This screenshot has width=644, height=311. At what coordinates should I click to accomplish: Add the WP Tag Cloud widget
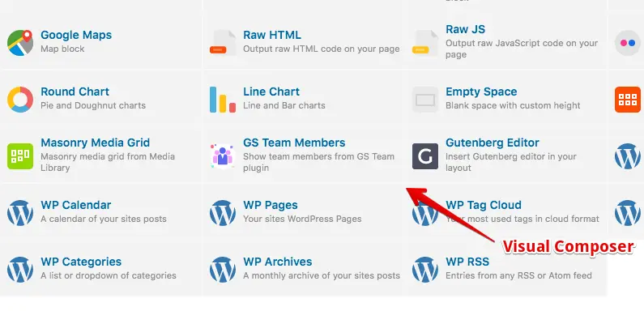[484, 205]
